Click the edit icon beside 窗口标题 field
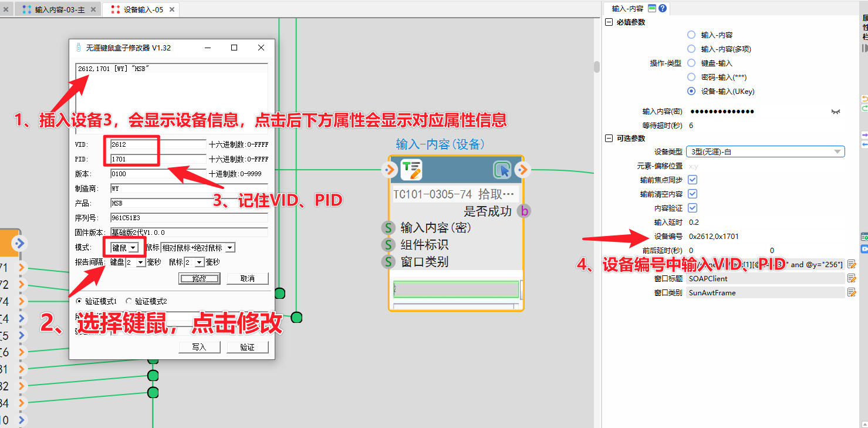Viewport: 868px width, 428px height. point(852,279)
